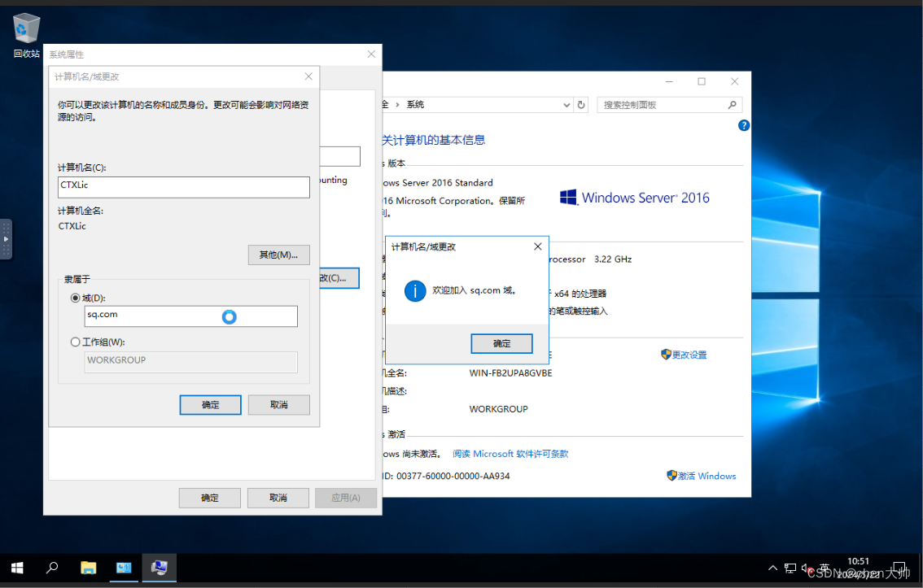Image resolution: width=923 pixels, height=588 pixels.
Task: Click the 系统 breadcrumb in address bar
Action: point(415,105)
